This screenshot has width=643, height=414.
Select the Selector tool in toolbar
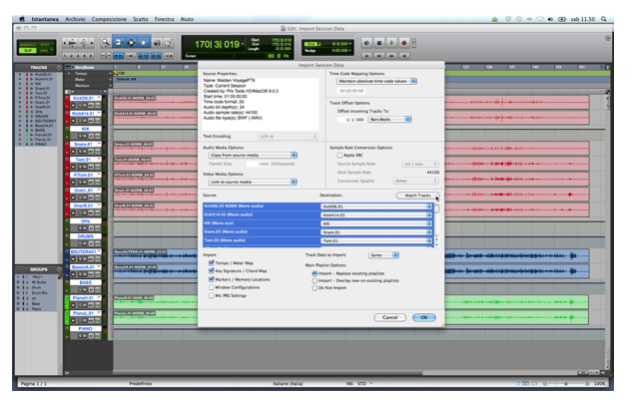(131, 43)
